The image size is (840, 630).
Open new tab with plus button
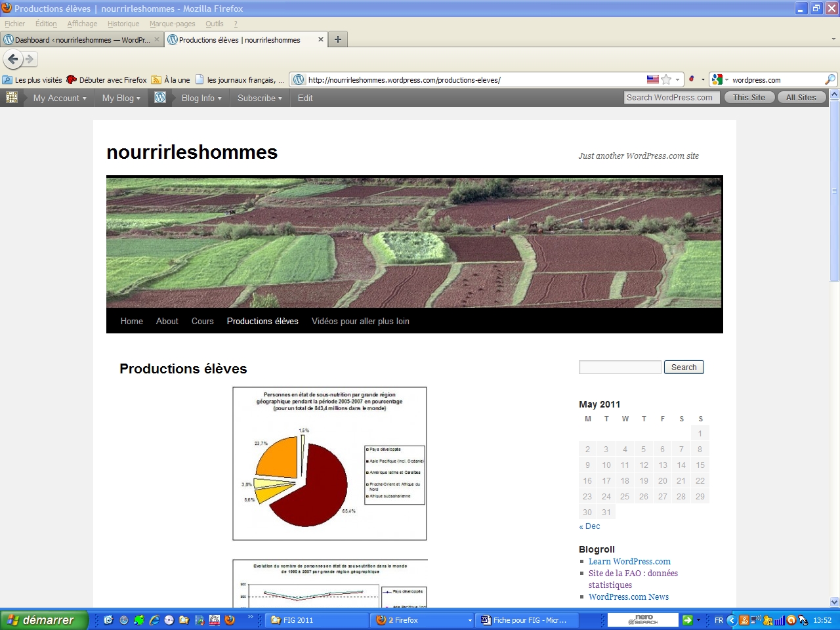337,39
